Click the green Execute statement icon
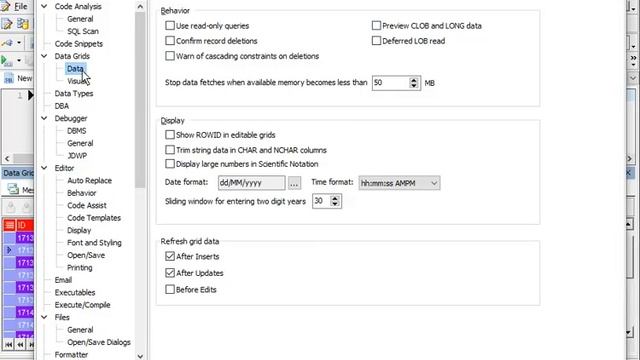640x360 pixels. (x=6, y=61)
